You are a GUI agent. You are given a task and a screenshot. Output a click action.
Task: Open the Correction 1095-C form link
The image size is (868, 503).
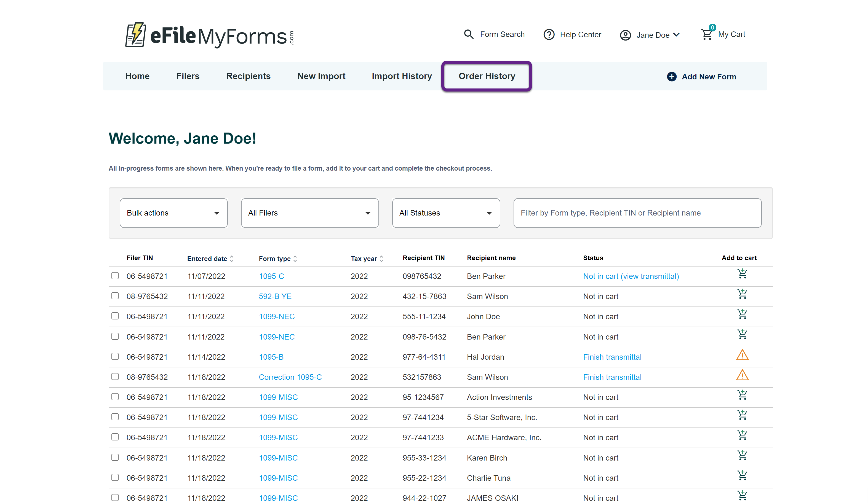click(290, 377)
